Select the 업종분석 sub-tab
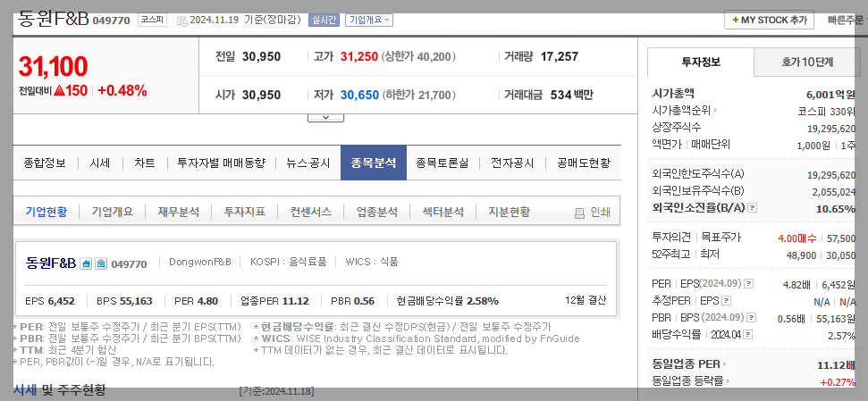This screenshot has width=868, height=401. pos(377,212)
